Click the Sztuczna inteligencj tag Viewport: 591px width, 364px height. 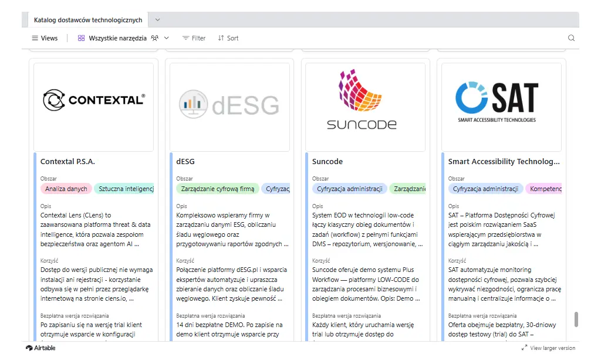click(124, 189)
